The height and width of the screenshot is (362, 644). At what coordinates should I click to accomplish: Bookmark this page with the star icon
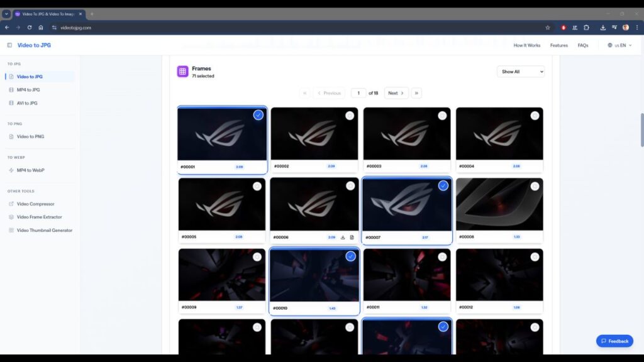click(x=547, y=28)
